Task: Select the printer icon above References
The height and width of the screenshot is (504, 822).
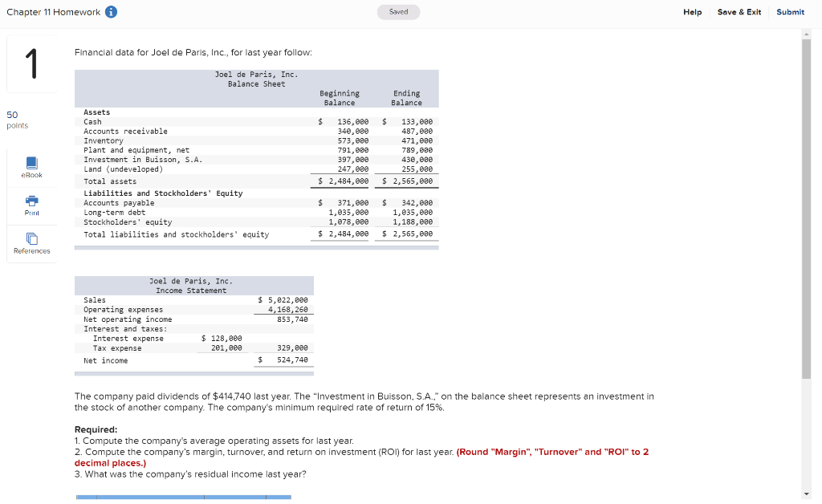Action: pyautogui.click(x=31, y=201)
